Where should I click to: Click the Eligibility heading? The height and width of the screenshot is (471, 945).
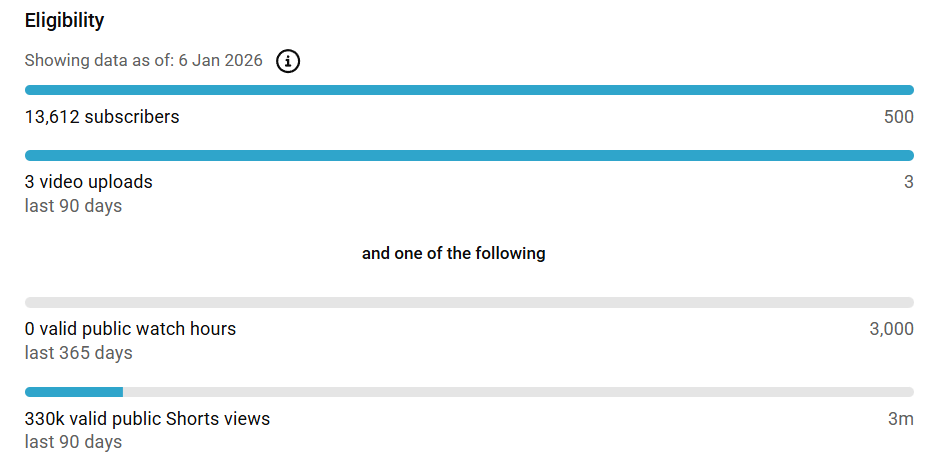click(64, 20)
